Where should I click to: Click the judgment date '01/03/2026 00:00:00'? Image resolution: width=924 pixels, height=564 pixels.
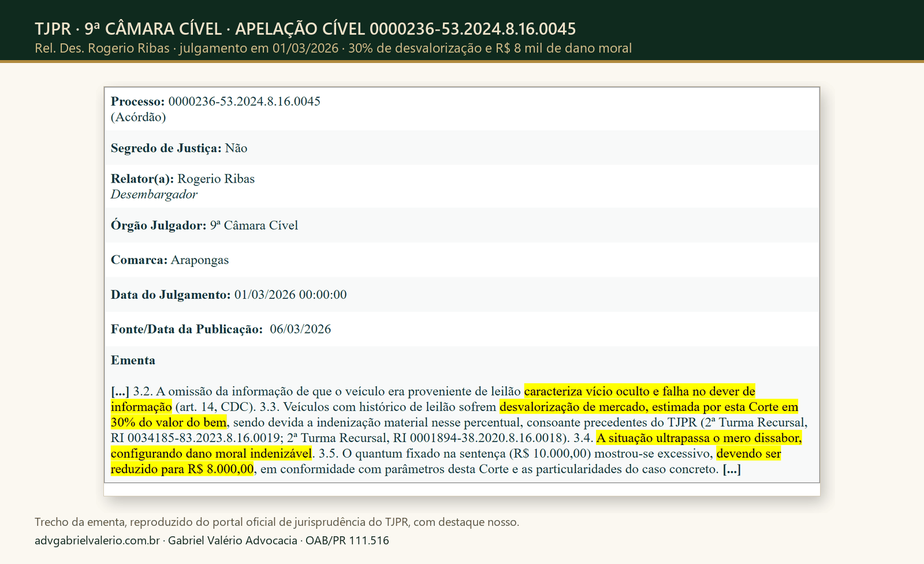pos(290,295)
